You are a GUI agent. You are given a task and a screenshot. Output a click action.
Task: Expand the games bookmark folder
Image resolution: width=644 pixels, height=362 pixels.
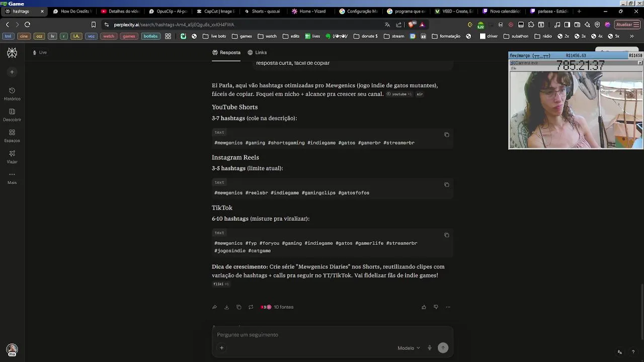click(241, 36)
